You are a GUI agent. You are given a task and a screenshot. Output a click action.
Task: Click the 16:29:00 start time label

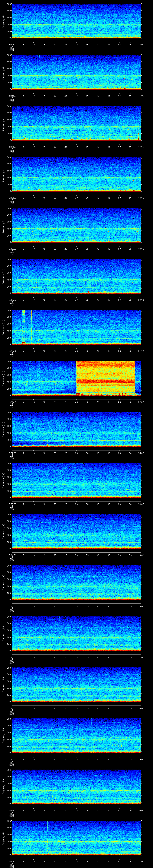click(12, 810)
